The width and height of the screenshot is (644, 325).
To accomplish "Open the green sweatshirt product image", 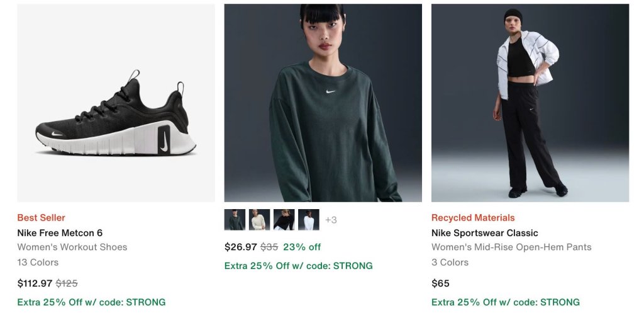I will tap(323, 103).
